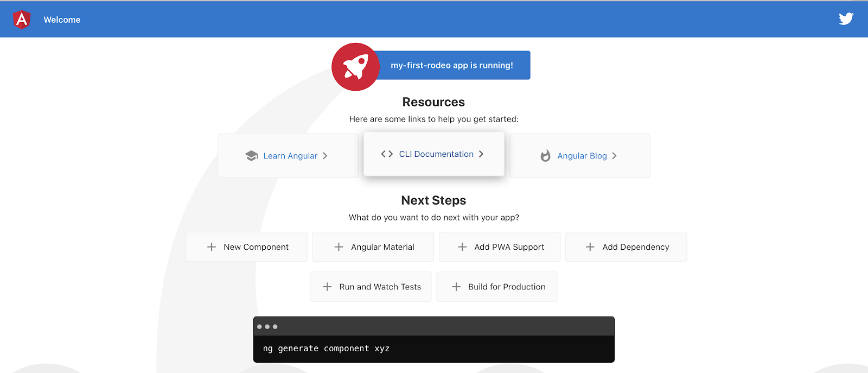Click the graduation cap icon on Learn Angular

[251, 156]
